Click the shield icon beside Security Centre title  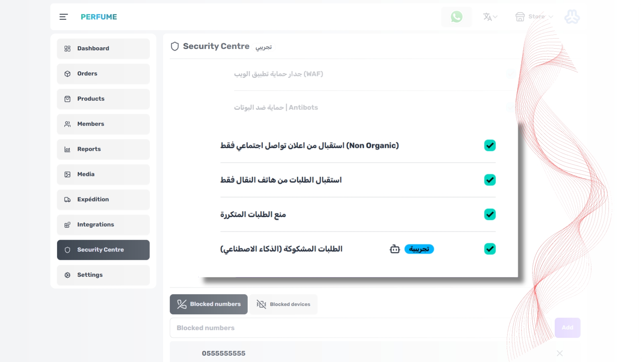pos(175,46)
